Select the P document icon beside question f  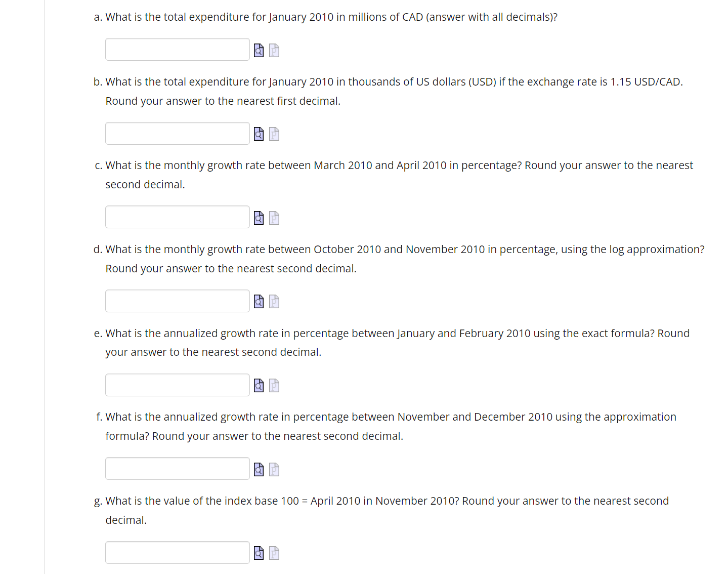pyautogui.click(x=274, y=469)
